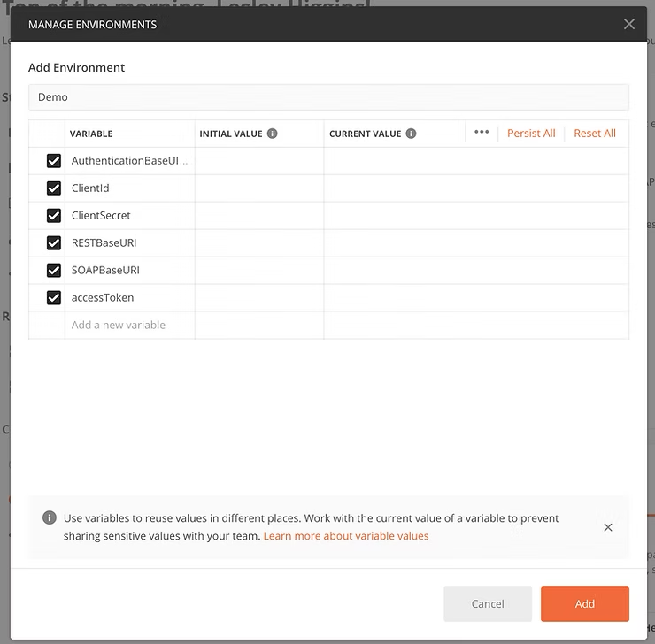Click the VARIABLE column header

(x=91, y=134)
